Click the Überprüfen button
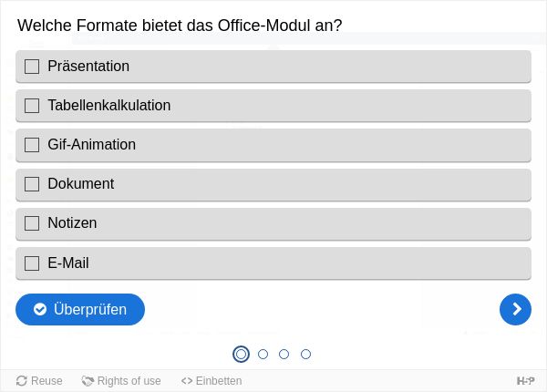Viewport: 547px width, 392px height. (80, 309)
